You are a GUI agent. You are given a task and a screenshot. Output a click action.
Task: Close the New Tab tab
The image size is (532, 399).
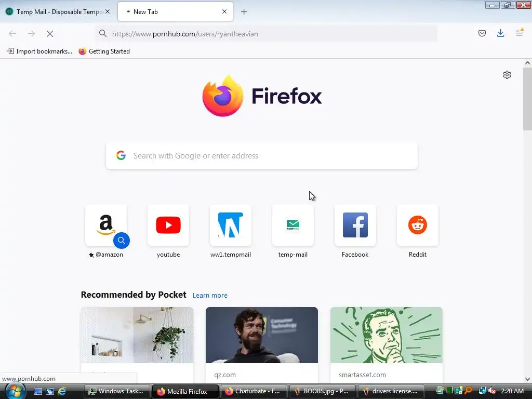coord(224,11)
